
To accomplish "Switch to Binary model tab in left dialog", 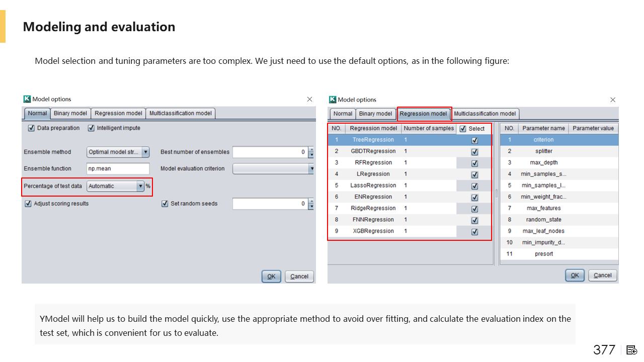I will tap(71, 113).
